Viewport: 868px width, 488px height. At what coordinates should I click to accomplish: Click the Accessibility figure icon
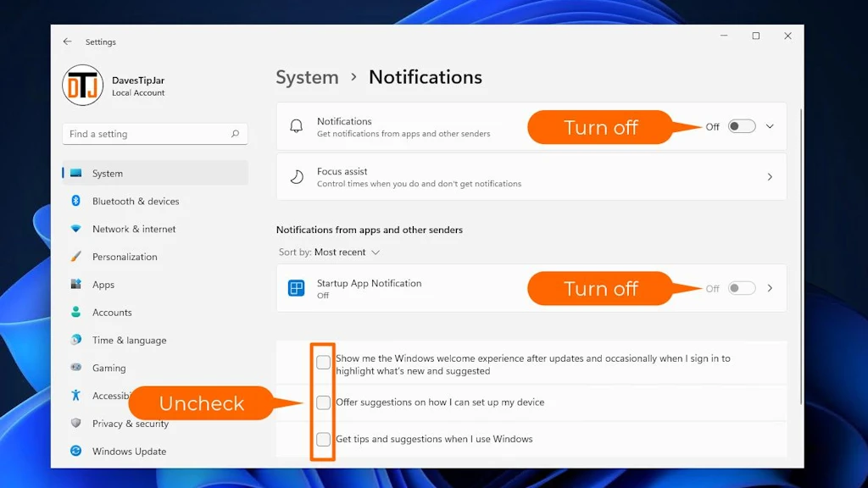click(75, 395)
